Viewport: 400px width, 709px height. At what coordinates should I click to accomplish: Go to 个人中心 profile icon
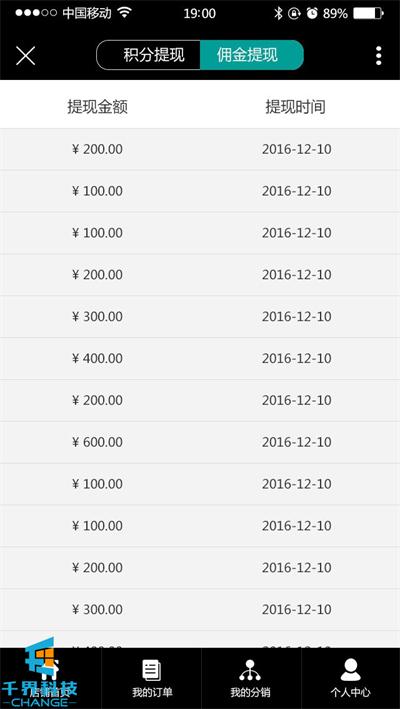coord(350,670)
